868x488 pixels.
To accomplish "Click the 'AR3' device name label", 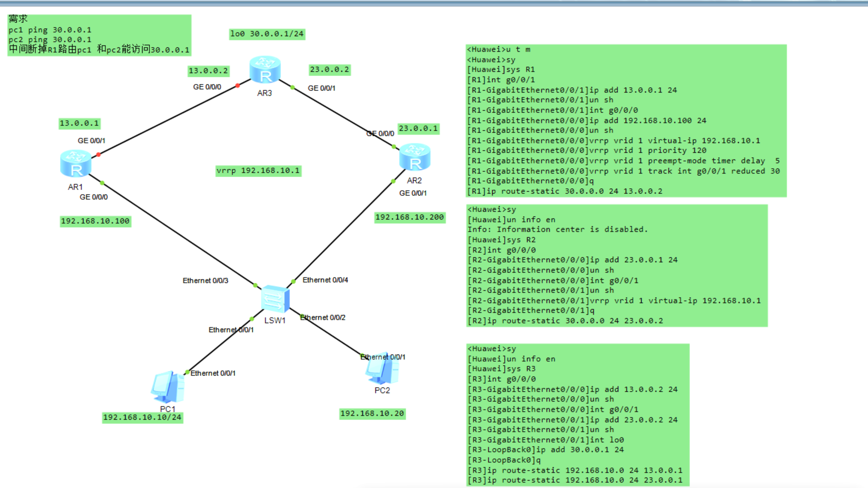I will pos(264,93).
